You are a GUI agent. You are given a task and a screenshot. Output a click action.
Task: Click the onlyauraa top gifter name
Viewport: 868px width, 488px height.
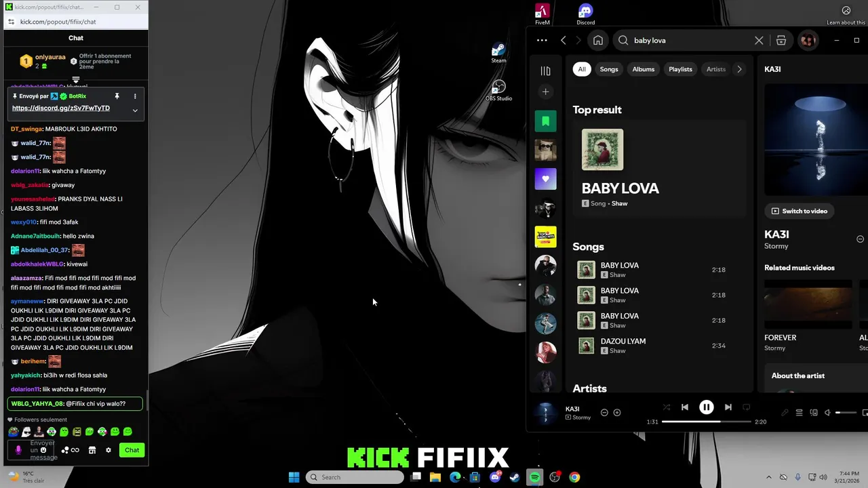50,58
